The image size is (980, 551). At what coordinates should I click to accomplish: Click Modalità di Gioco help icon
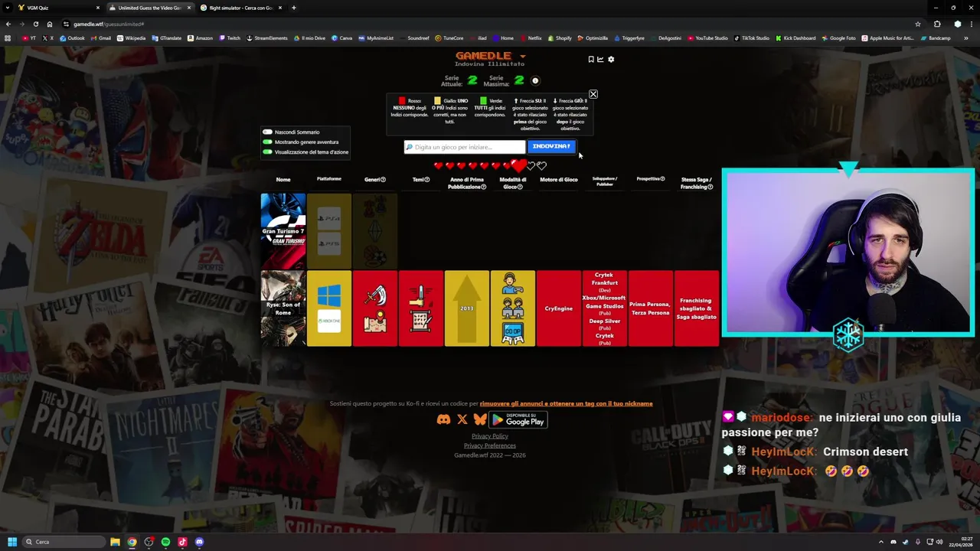click(x=520, y=187)
